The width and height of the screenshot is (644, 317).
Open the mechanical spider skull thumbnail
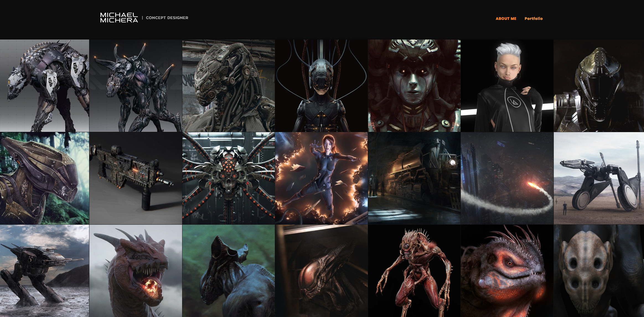coord(229,178)
